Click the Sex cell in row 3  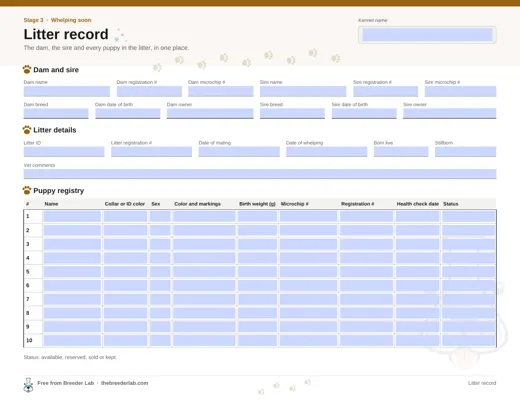160,244
